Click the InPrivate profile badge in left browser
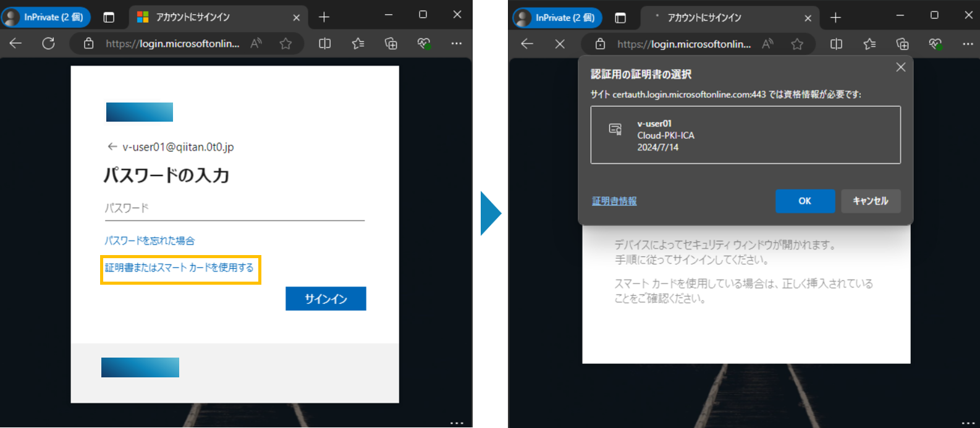Viewport: 980px width, 428px height. (x=46, y=17)
